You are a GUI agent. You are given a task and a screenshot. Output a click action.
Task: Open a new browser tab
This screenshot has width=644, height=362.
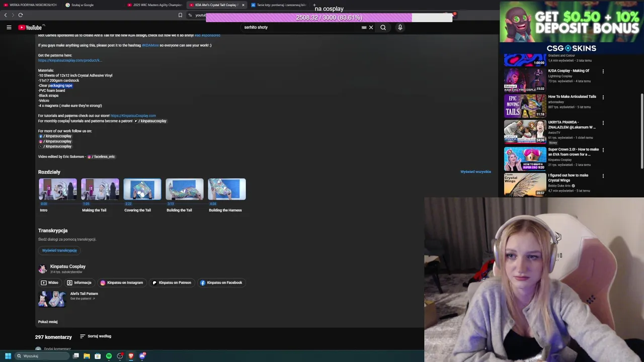pos(314,5)
